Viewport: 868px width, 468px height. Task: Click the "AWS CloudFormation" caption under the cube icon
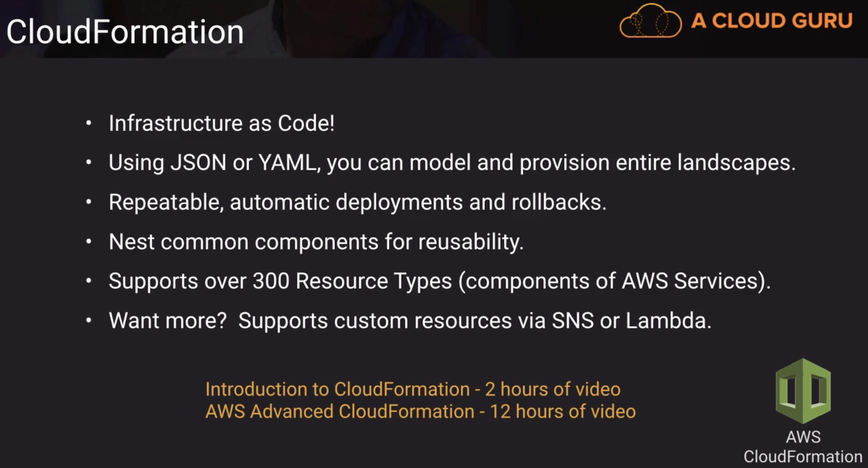[x=803, y=447]
